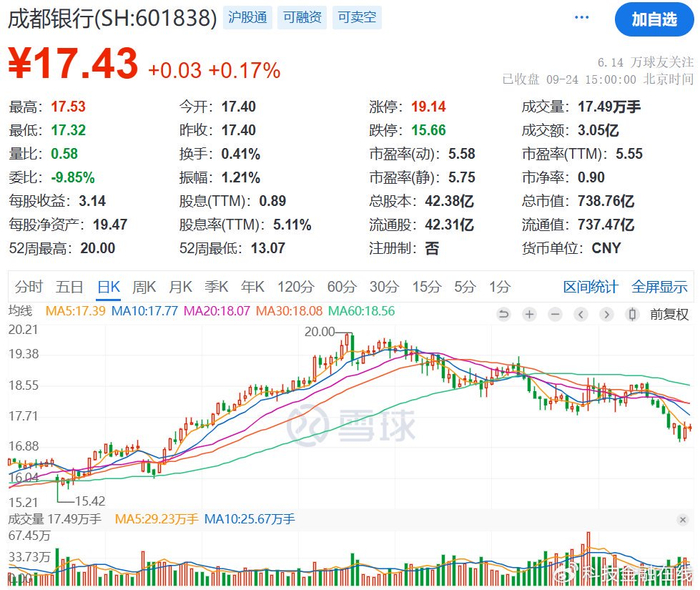Open the 前复权 price adjustment dropdown

(x=669, y=314)
